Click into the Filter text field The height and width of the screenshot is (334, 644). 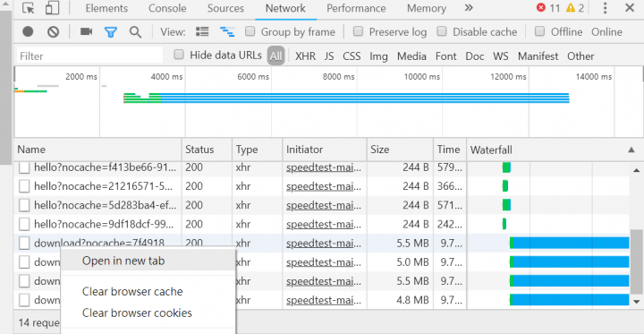(x=89, y=56)
